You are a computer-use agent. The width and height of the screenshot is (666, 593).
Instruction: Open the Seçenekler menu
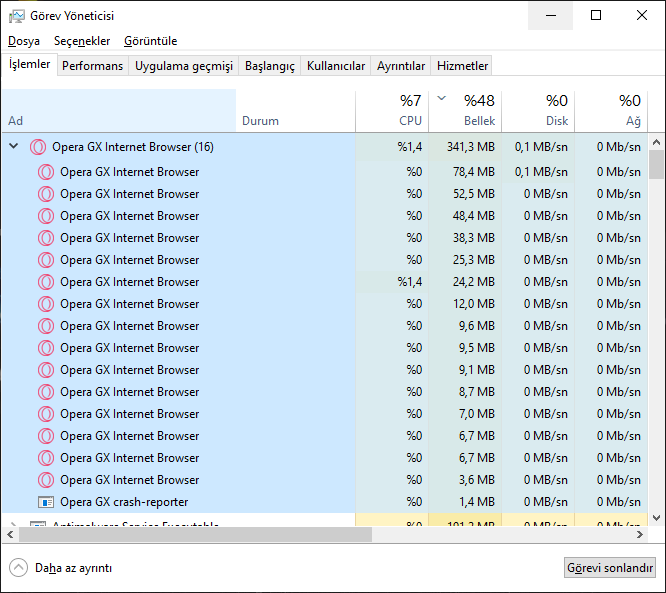[x=82, y=41]
